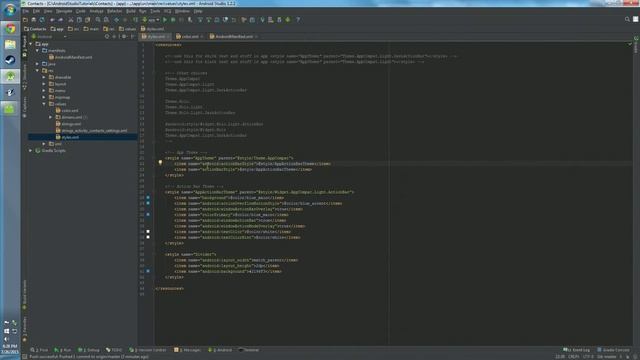The height and width of the screenshot is (360, 640).
Task: Click the Synchronize toolbar icon
Action: pos(42,20)
